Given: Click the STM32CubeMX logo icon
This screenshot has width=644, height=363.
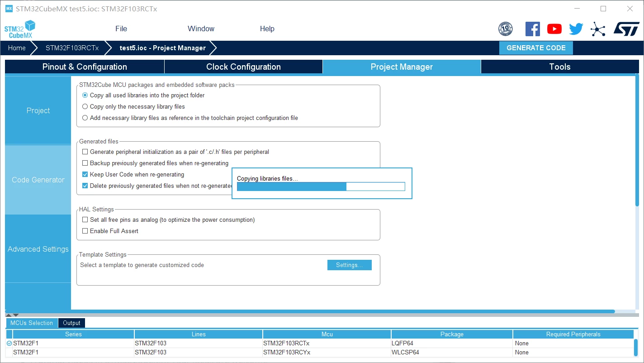Looking at the screenshot, I should (19, 29).
